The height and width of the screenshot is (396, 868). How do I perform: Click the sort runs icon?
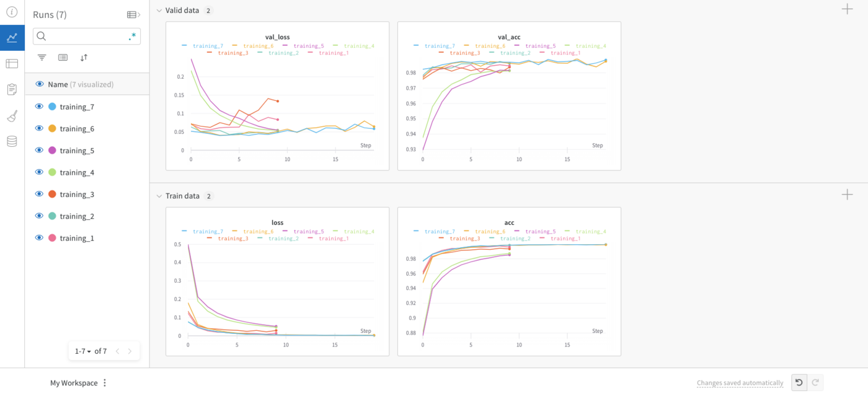(x=84, y=58)
